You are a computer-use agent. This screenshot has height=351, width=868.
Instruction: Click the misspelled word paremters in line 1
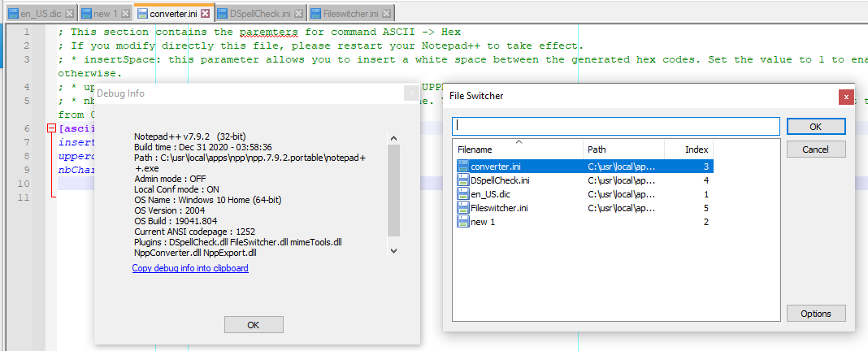tap(269, 32)
